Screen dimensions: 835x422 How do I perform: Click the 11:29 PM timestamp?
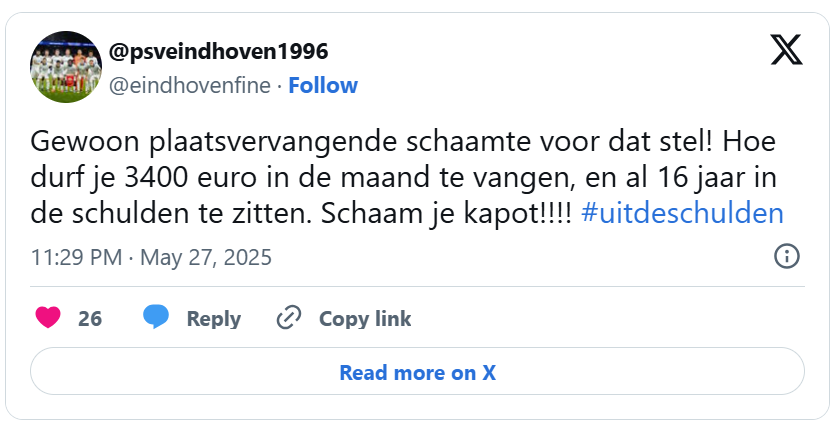tap(75, 258)
